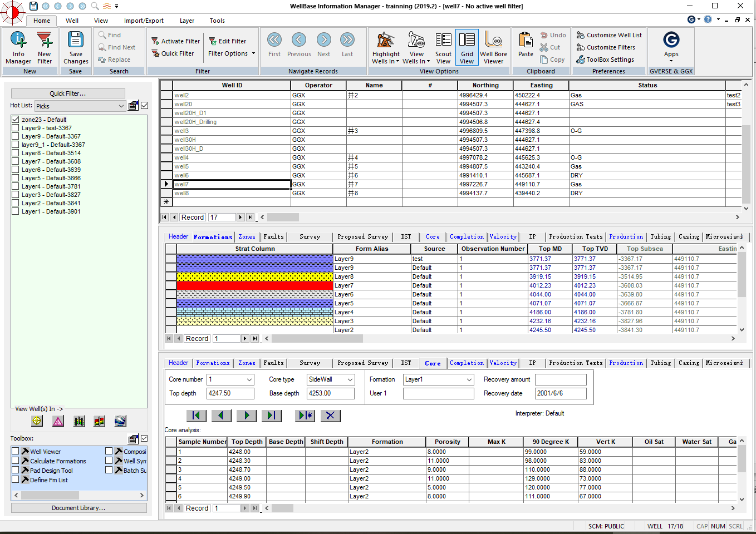Open the Import/Export ribbon tab

coord(144,21)
